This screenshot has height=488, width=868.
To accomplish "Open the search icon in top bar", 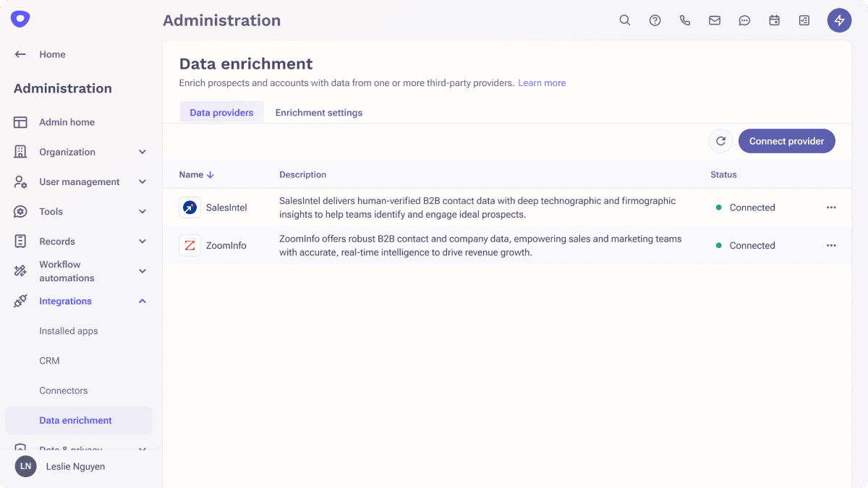I will [625, 20].
